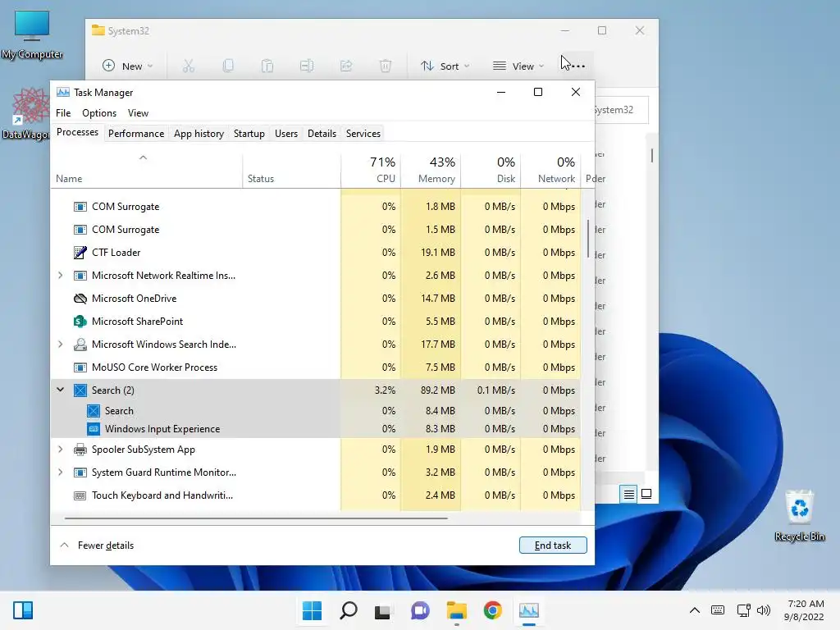Screen dimensions: 840x630
Task: Switch to the Details tab
Action: [322, 134]
